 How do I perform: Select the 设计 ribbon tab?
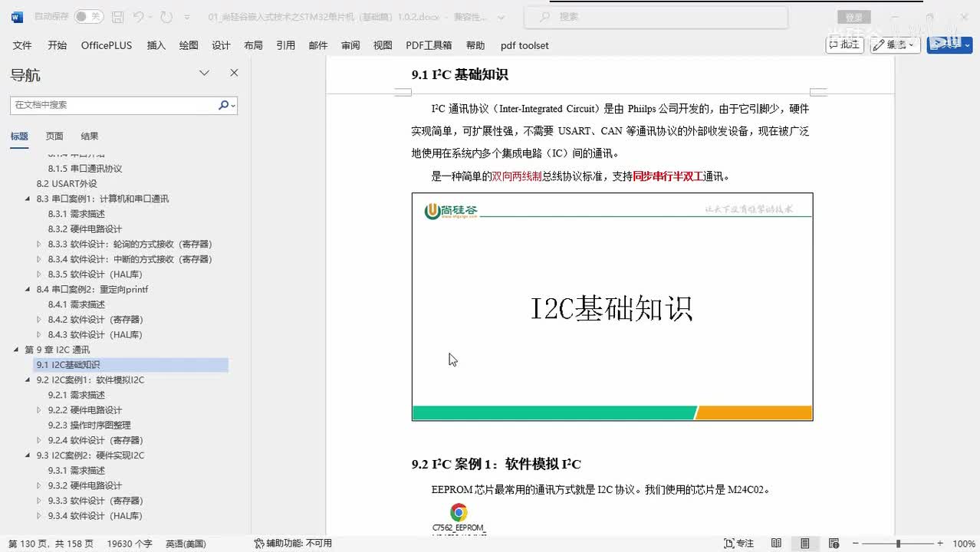221,45
